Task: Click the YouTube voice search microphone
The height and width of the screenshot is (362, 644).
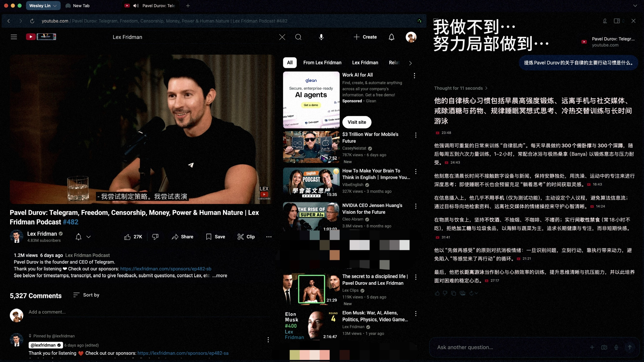Action: pyautogui.click(x=321, y=37)
